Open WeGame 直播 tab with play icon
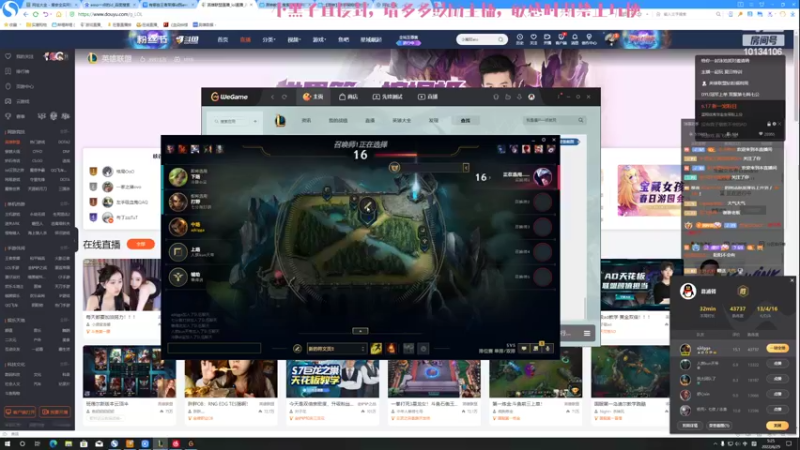Viewport: 800px width, 450px height. [428, 96]
